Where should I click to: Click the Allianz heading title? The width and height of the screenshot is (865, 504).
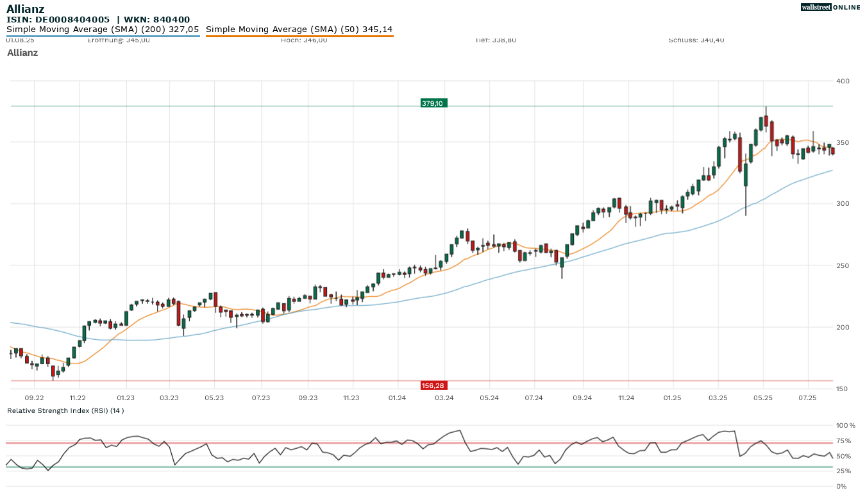coord(25,8)
